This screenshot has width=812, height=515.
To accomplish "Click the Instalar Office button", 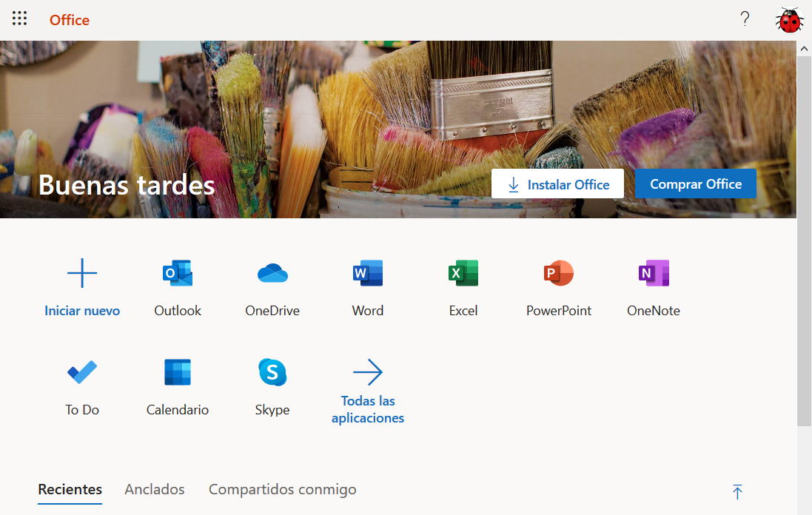I will tap(557, 183).
